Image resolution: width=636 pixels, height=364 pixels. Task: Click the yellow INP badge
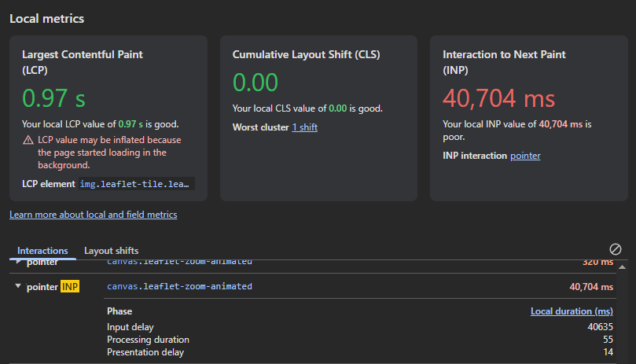tap(71, 287)
